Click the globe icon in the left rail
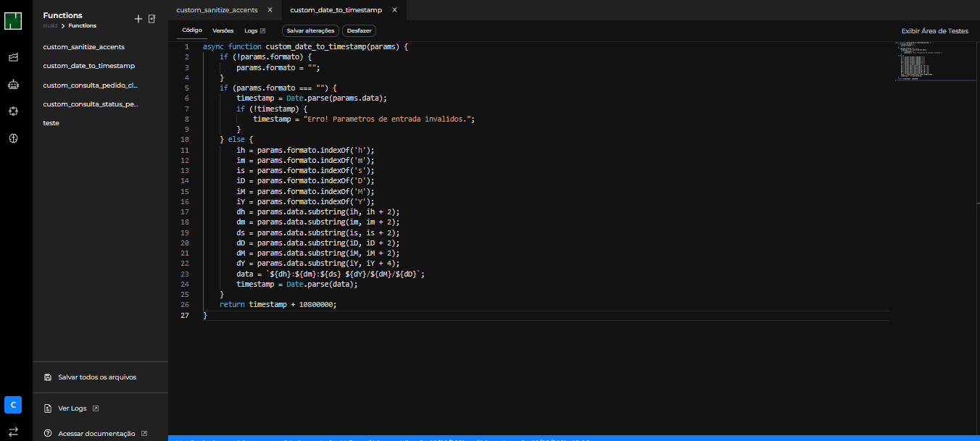 [x=13, y=138]
